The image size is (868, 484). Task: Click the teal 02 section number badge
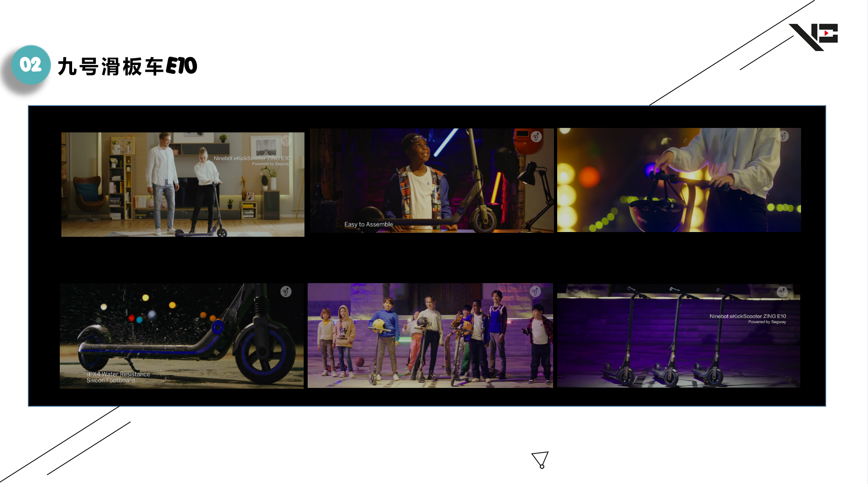coord(31,65)
